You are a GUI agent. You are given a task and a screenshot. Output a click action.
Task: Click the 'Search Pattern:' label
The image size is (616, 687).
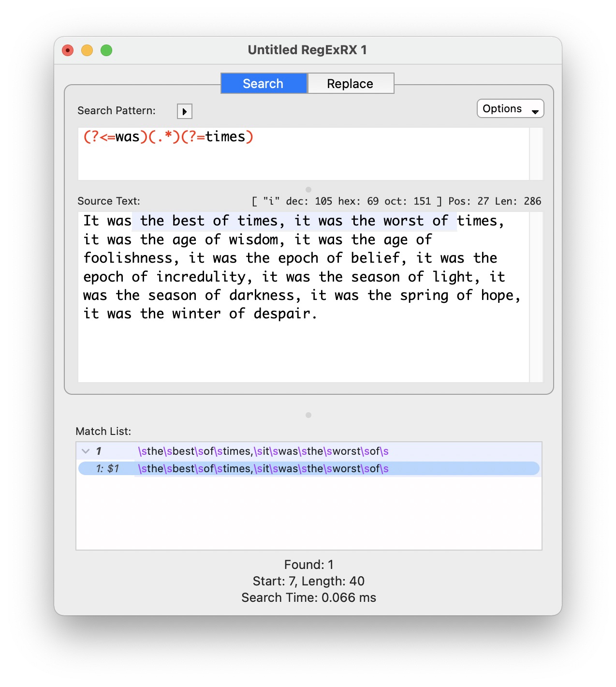pyautogui.click(x=117, y=110)
